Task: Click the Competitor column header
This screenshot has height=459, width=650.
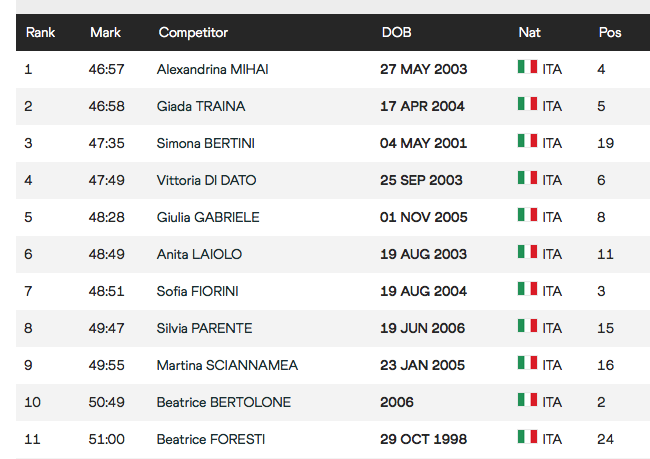Action: click(x=193, y=32)
